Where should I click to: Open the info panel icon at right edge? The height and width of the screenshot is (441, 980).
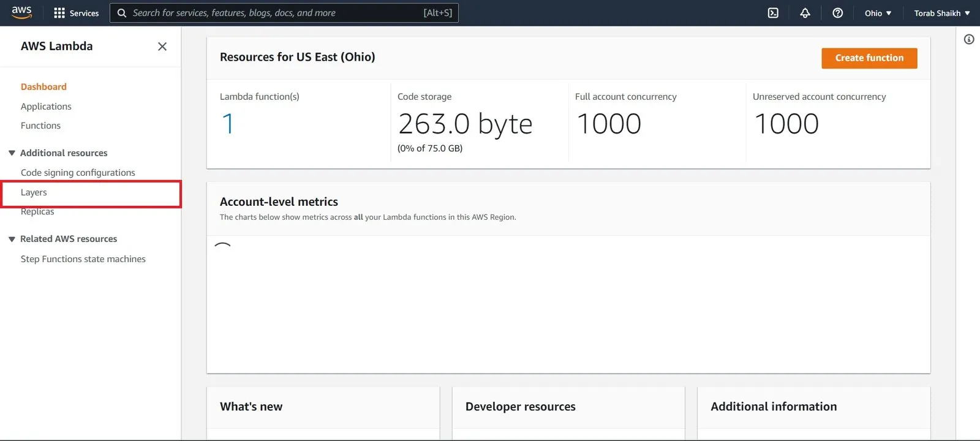click(969, 39)
